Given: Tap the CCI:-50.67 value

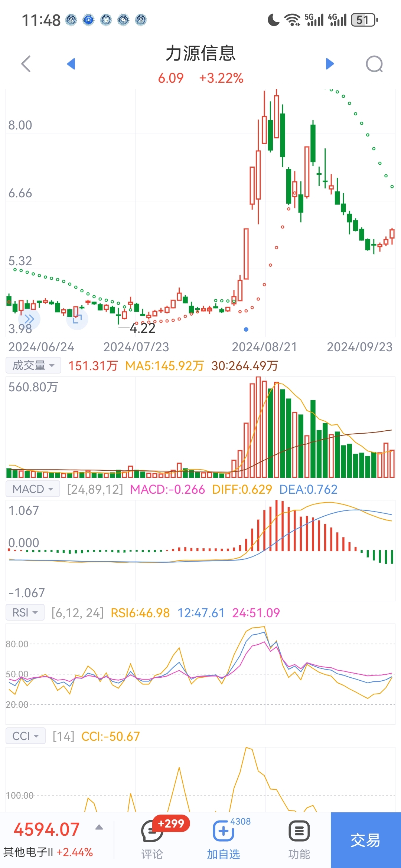Looking at the screenshot, I should pos(111,736).
